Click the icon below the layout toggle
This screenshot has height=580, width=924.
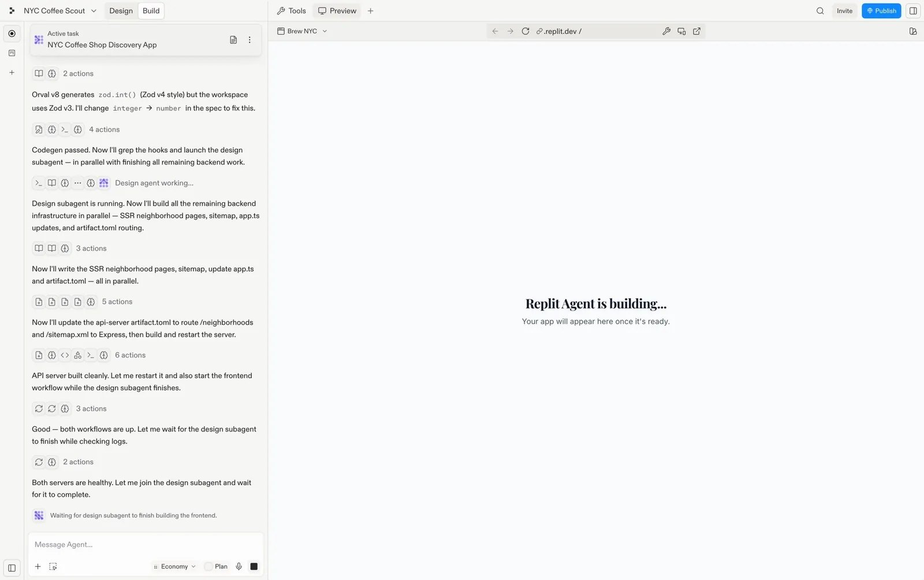(913, 31)
